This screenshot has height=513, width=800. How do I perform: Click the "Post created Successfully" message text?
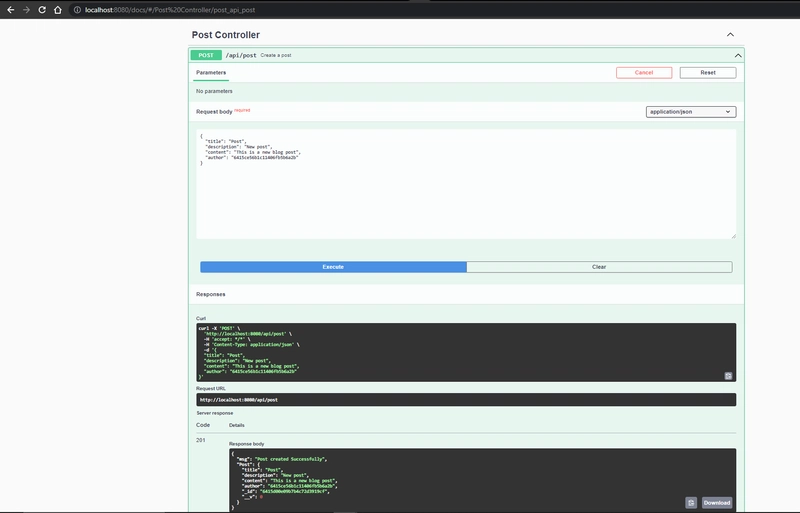click(x=290, y=459)
